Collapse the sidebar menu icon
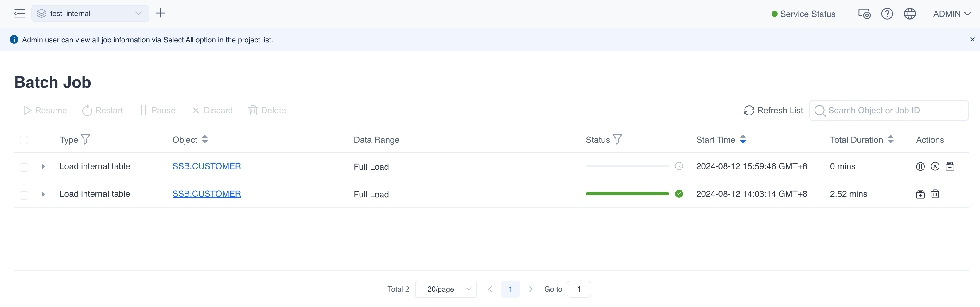 (x=19, y=14)
